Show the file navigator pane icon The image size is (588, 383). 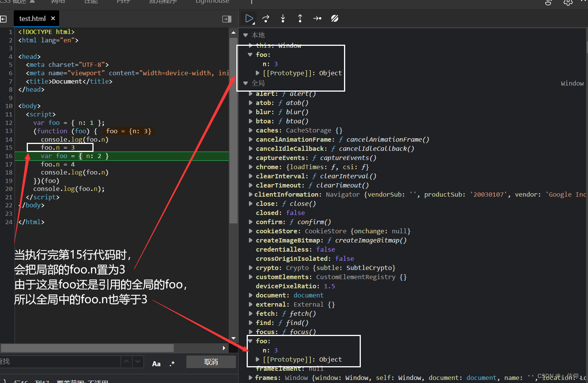coord(3,19)
